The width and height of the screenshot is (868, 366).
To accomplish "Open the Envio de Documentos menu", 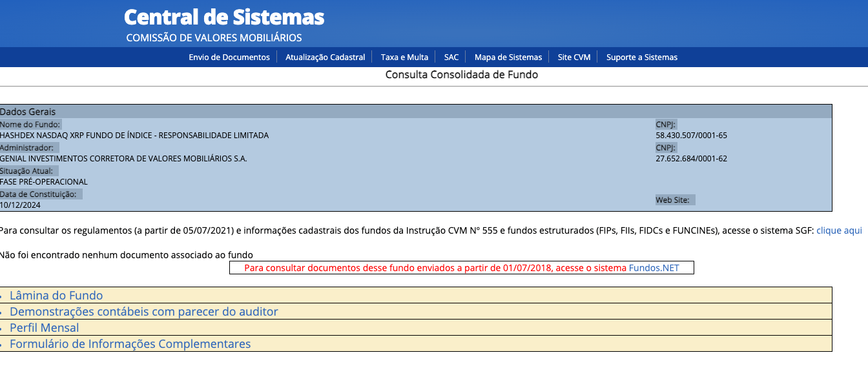I will click(x=229, y=57).
